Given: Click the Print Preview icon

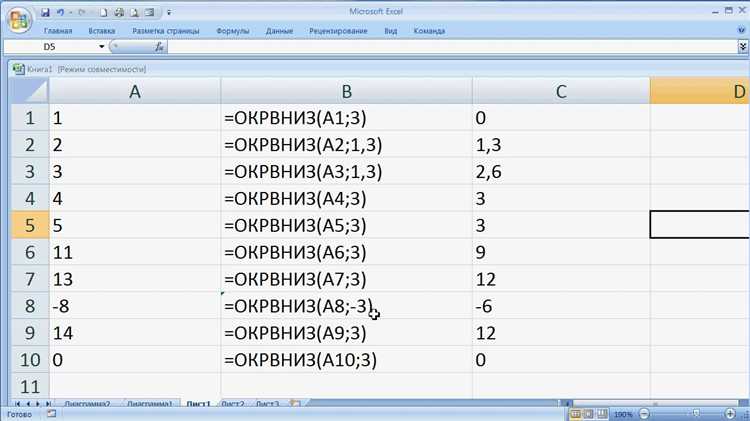Looking at the screenshot, I should click(x=134, y=12).
